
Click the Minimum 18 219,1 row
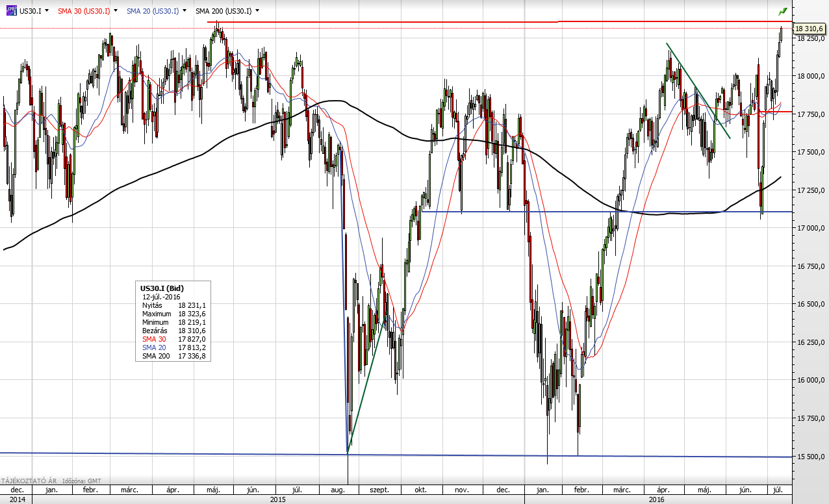click(x=173, y=322)
